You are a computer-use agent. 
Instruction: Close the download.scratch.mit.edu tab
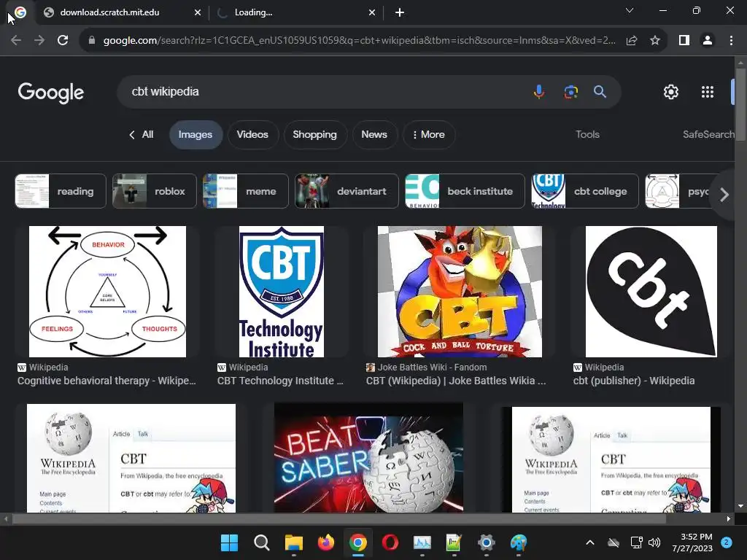pyautogui.click(x=198, y=13)
